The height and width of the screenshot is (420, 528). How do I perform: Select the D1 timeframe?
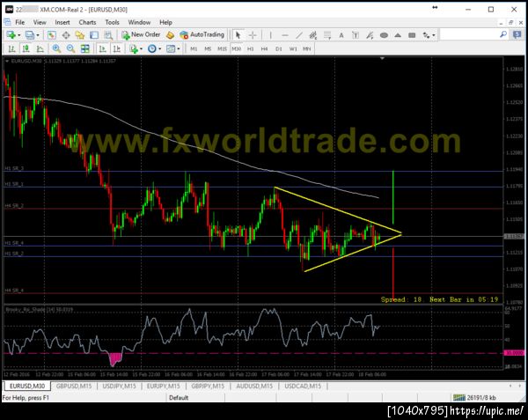(x=279, y=49)
